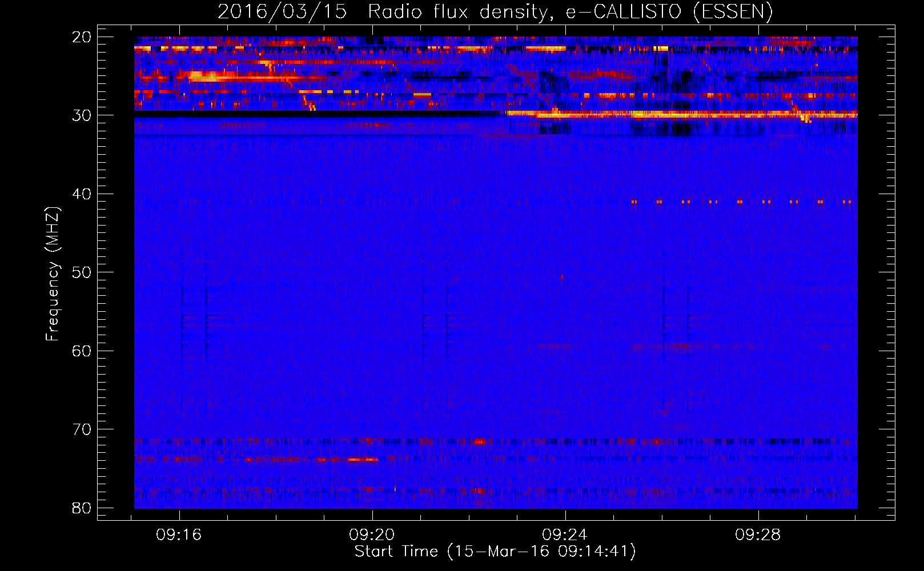Click the 09:16 time tick label
This screenshot has width=924, height=571.
pyautogui.click(x=179, y=535)
